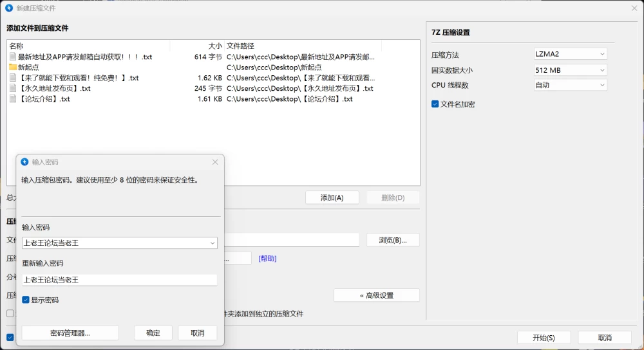Screen dimensions: 644x350
Task: Toggle the 文件名加密 checkbox
Action: [x=435, y=104]
